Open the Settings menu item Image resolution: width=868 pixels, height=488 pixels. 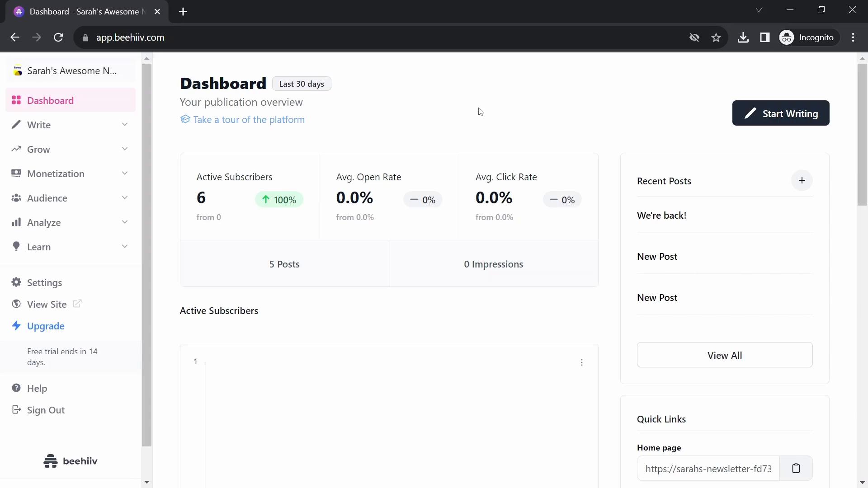(x=45, y=282)
